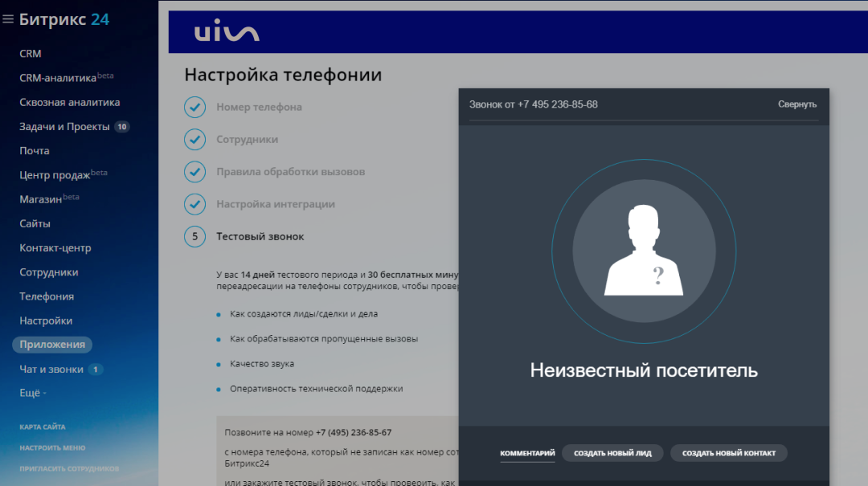Open Почта in sidebar
The image size is (868, 486).
[x=35, y=150]
